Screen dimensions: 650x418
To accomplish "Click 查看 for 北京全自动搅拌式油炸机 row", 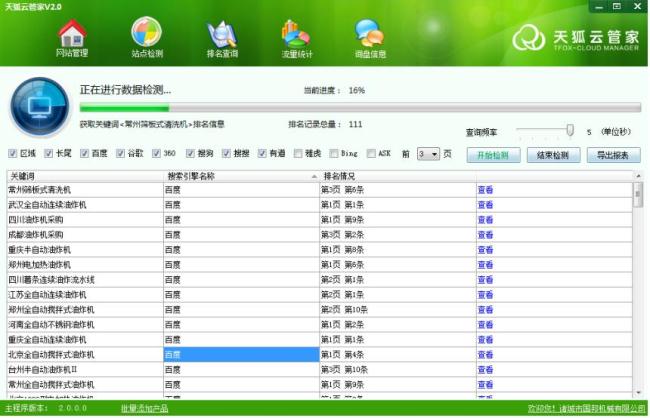I will point(485,355).
